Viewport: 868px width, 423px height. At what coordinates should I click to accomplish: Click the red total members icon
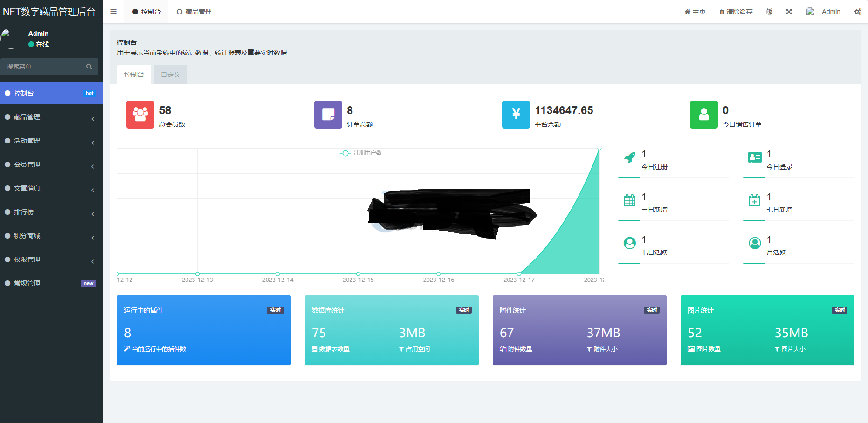(140, 114)
